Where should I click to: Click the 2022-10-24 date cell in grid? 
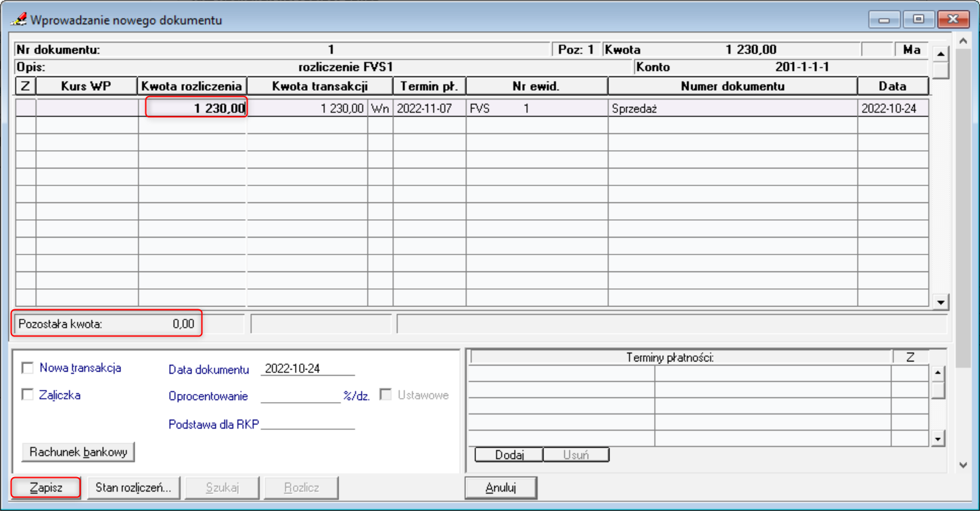click(893, 108)
